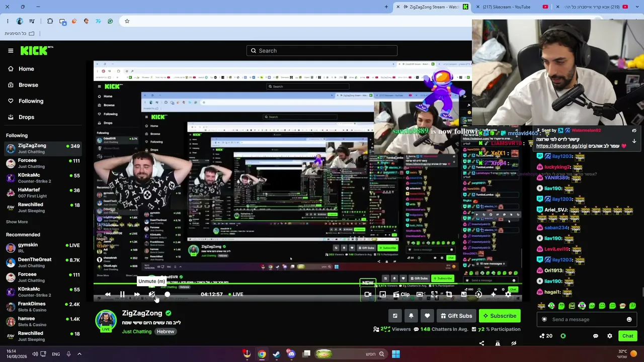Image resolution: width=644 pixels, height=362 pixels.
Task: Open DeenTheGreat channel in Recommended
Action: point(43,262)
